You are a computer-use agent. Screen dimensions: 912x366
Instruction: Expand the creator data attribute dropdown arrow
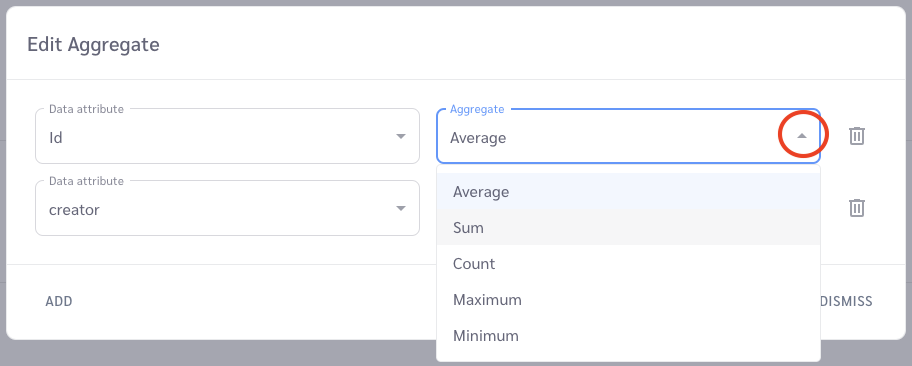coord(401,208)
